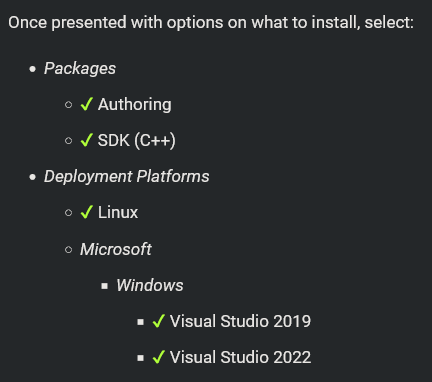Click the Windows nested list item

(150, 285)
